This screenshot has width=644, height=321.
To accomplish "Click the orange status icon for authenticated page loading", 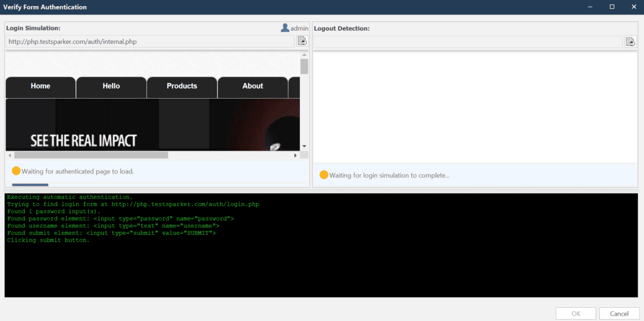I will pos(16,171).
